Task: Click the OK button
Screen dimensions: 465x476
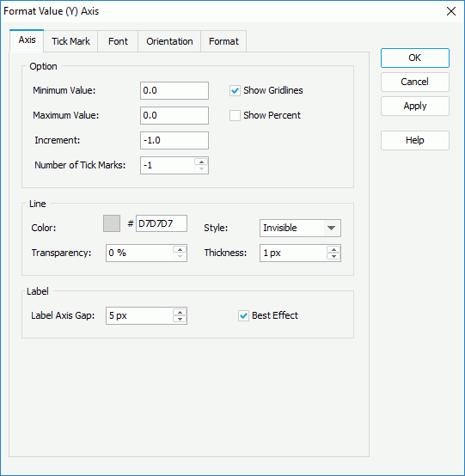Action: 415,58
